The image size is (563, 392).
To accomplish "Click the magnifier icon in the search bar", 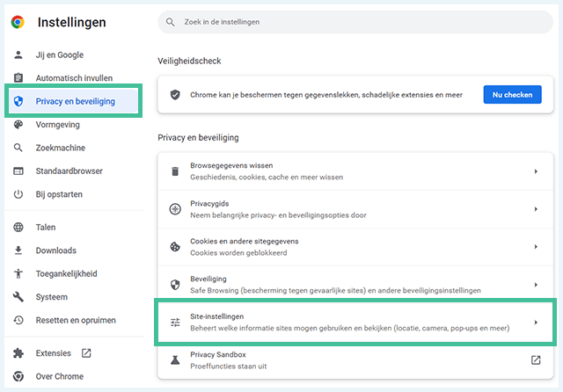I will click(170, 22).
